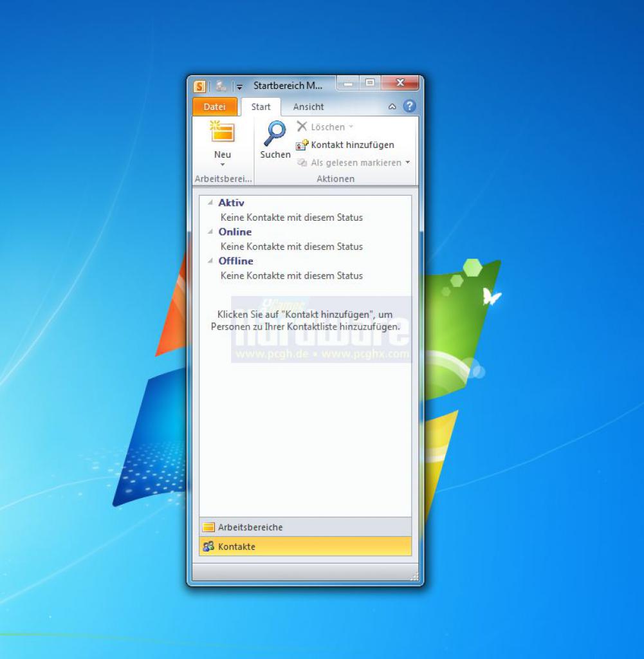Collapse the Online group triangle
This screenshot has height=659, width=644.
pyautogui.click(x=210, y=232)
